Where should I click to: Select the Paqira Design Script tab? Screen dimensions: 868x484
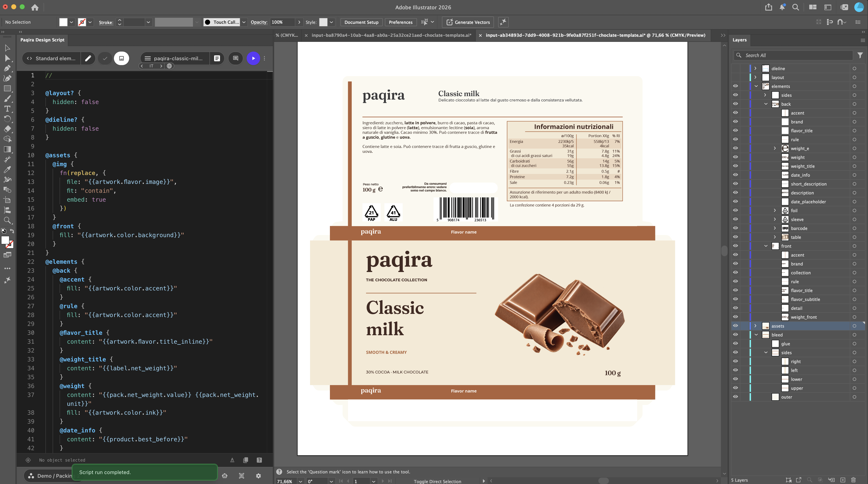[x=42, y=40]
